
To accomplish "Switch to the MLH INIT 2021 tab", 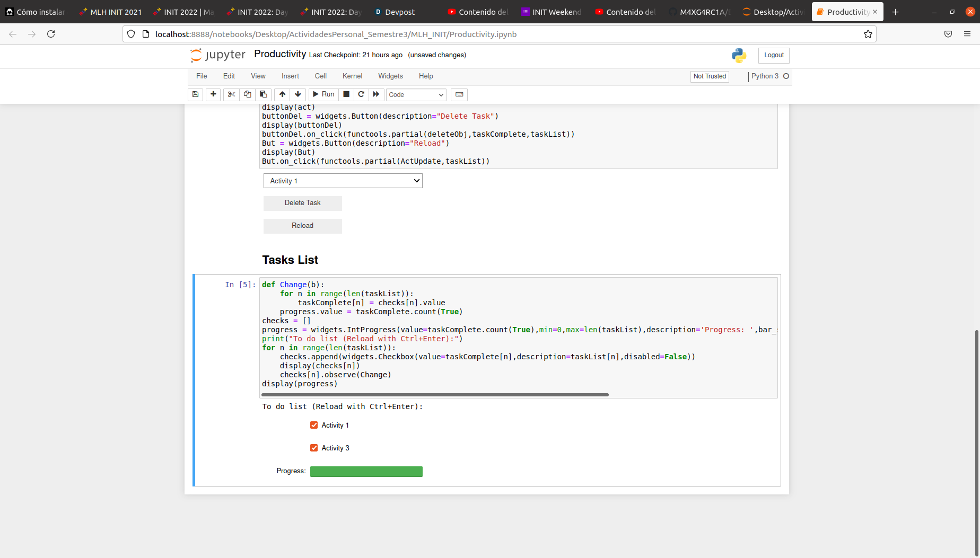I will point(110,12).
